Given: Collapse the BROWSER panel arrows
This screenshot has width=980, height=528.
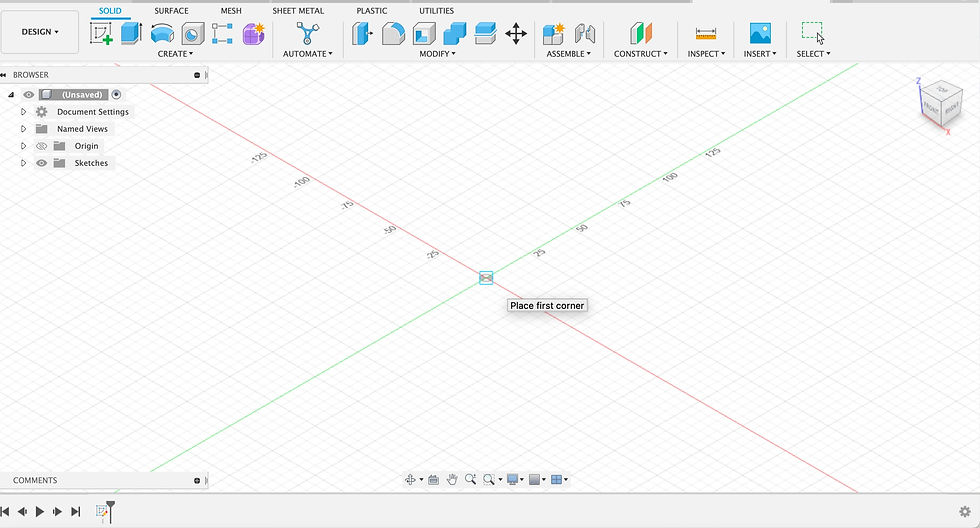Looking at the screenshot, I should [x=3, y=75].
